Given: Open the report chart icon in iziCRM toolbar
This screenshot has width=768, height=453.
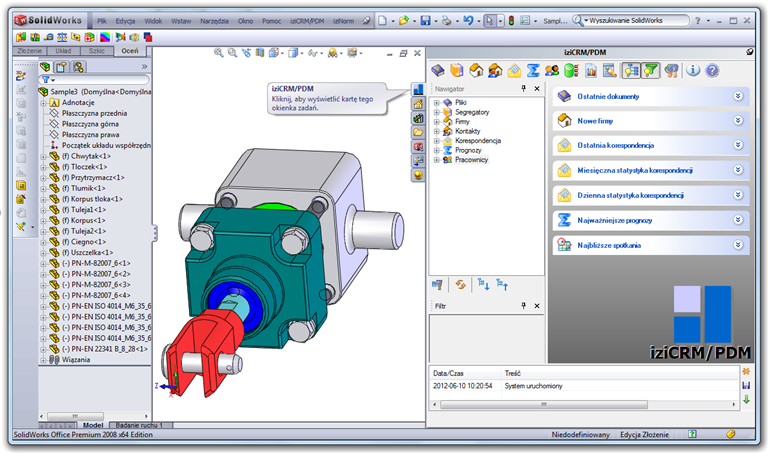Looking at the screenshot, I should point(591,71).
